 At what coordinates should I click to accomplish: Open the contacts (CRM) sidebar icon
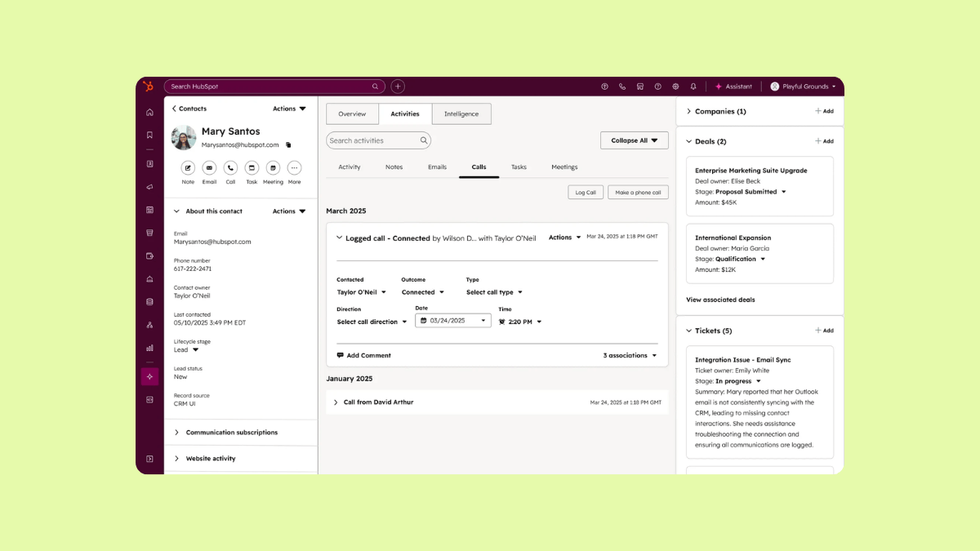pos(149,164)
